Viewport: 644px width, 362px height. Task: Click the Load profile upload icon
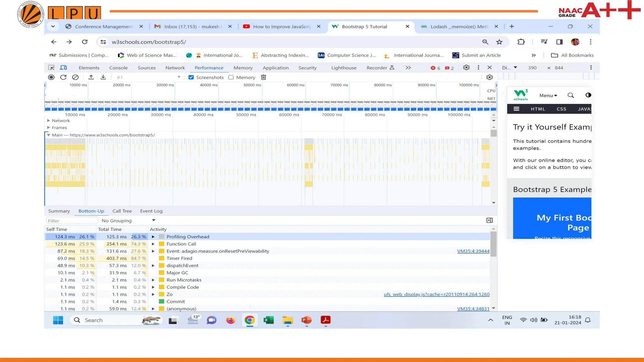[91, 77]
